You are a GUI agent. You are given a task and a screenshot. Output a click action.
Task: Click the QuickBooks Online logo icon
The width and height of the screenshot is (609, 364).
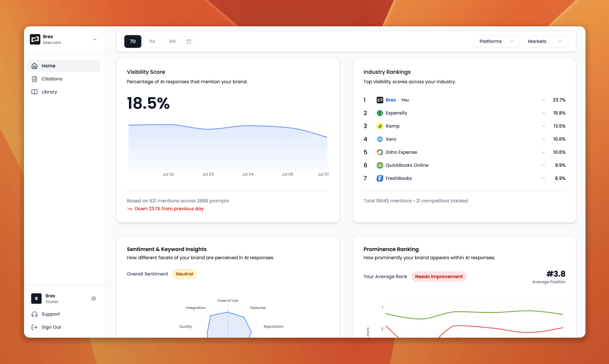point(380,165)
